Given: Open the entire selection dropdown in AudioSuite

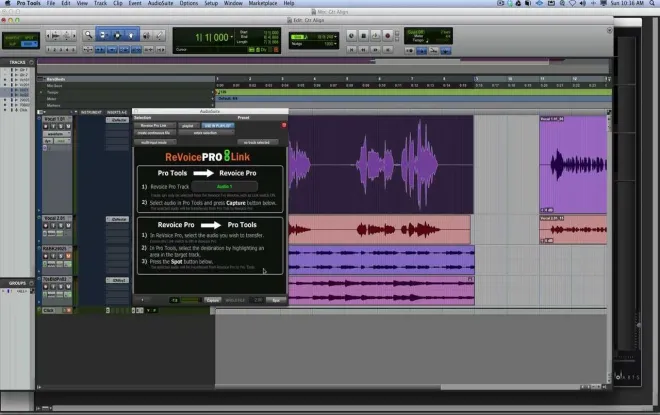Looking at the screenshot, I should [x=206, y=133].
